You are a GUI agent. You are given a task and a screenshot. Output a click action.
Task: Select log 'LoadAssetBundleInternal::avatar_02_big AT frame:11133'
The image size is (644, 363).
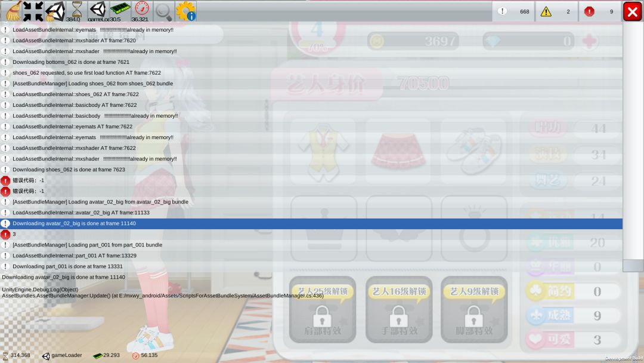311,213
